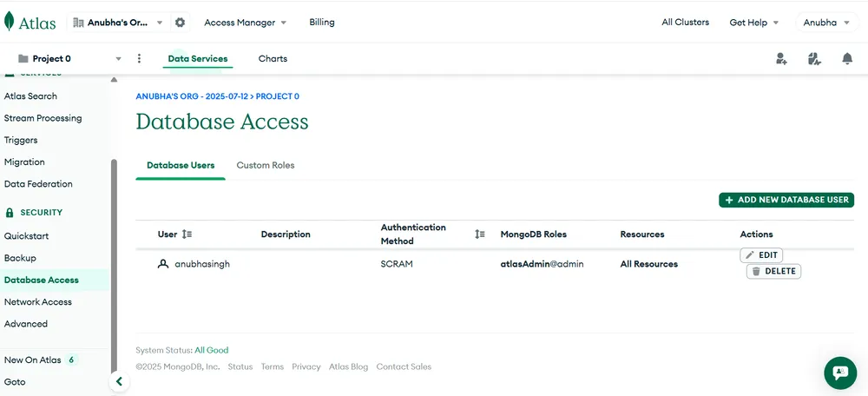
Task: Open the Charts tab
Action: pos(273,59)
